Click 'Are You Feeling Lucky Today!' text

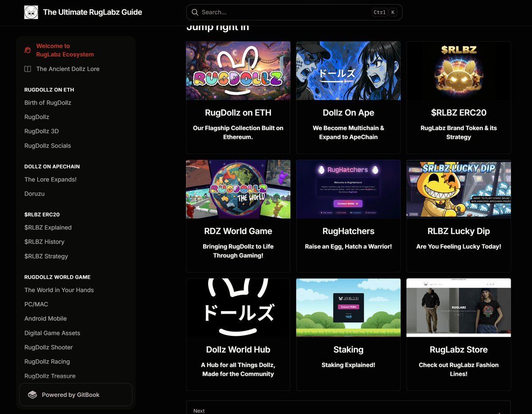(459, 246)
